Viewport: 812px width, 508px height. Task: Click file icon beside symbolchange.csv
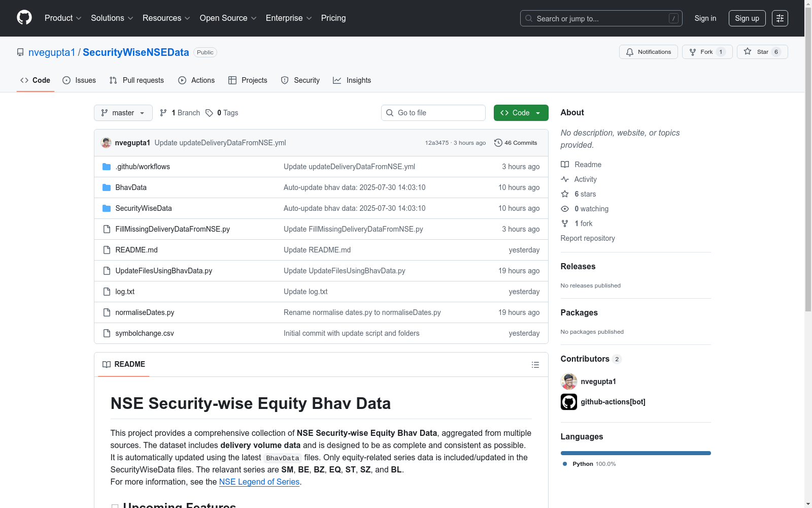coord(107,333)
